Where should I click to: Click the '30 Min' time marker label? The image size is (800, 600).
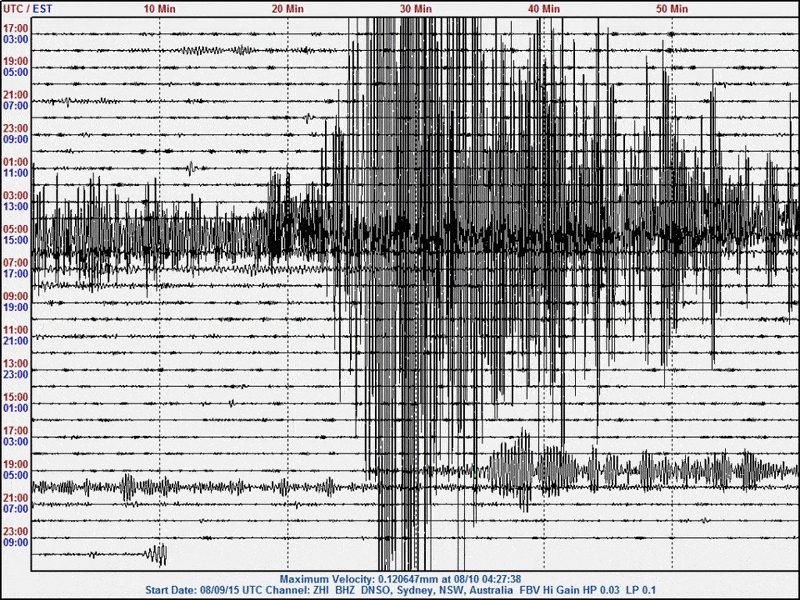pos(416,9)
